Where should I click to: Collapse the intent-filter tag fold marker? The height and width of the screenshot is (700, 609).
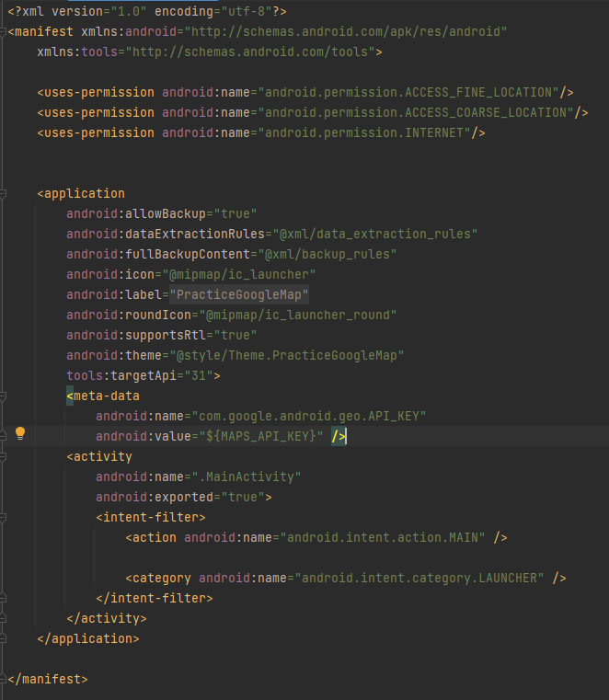coord(2,517)
